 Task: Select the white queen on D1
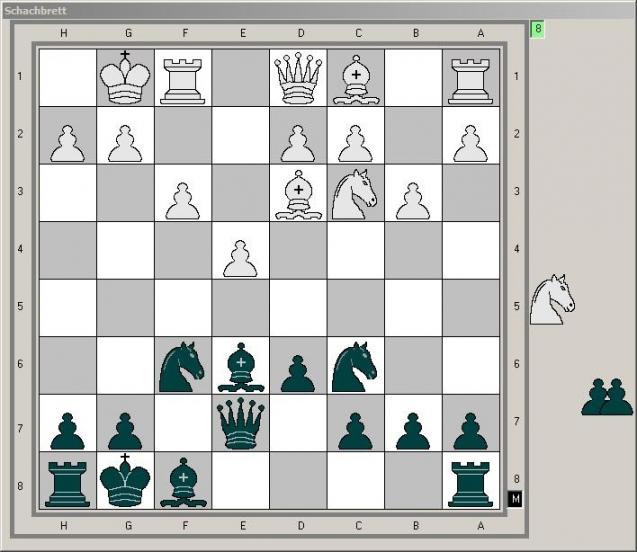coord(298,78)
